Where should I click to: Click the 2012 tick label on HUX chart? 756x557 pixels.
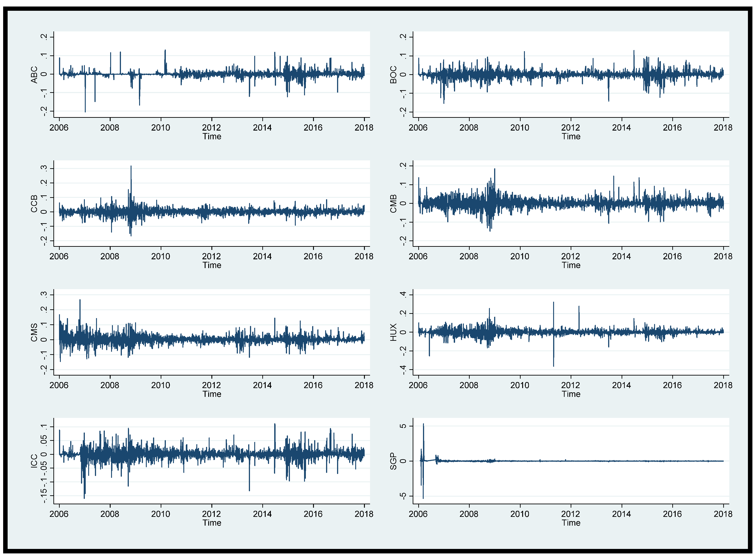pos(571,385)
